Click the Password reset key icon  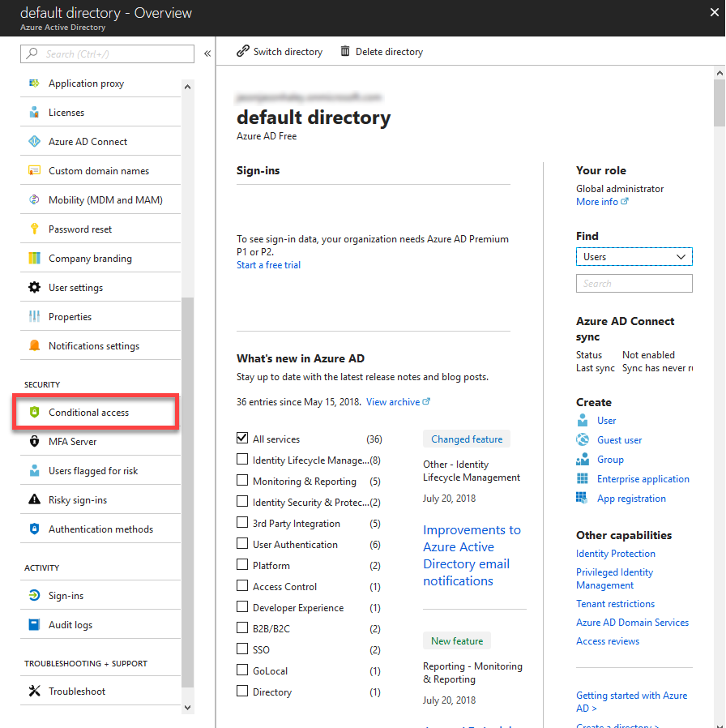click(34, 229)
